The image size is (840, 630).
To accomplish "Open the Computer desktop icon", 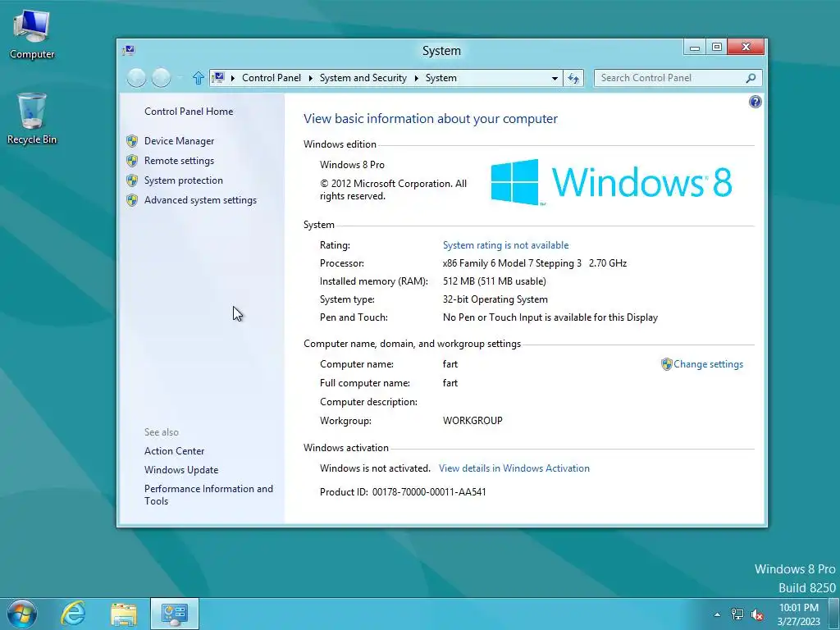I will point(32,34).
